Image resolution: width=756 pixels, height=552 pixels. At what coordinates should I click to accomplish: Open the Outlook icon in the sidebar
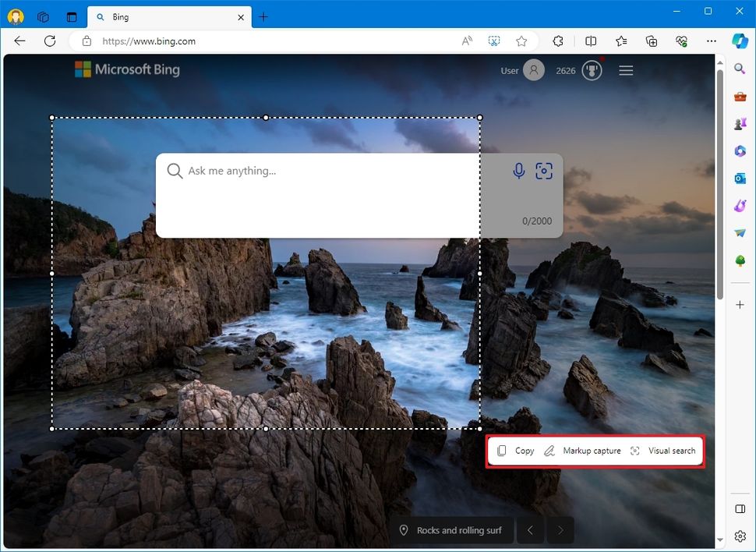pyautogui.click(x=739, y=178)
